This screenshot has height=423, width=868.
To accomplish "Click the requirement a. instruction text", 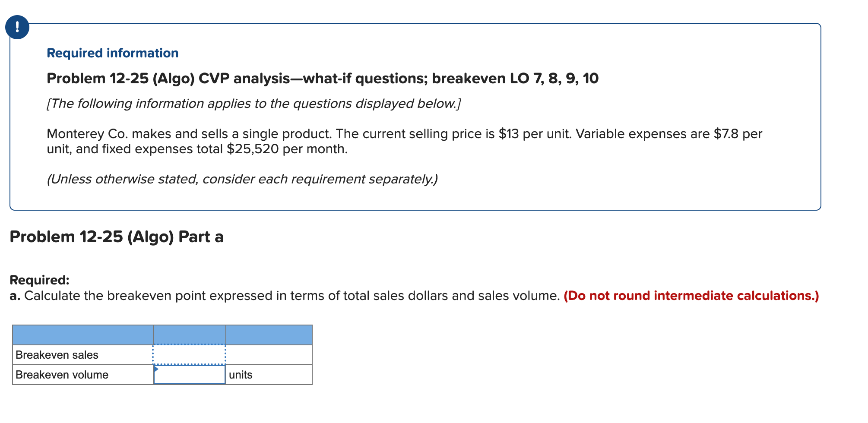I will click(285, 296).
